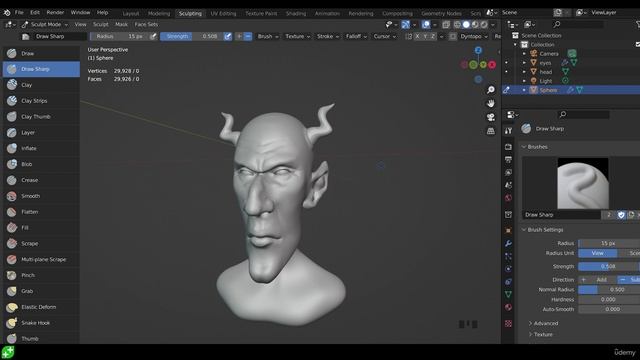Screen dimensions: 640x360
Task: Set Radius Unit to View
Action: coord(598,253)
